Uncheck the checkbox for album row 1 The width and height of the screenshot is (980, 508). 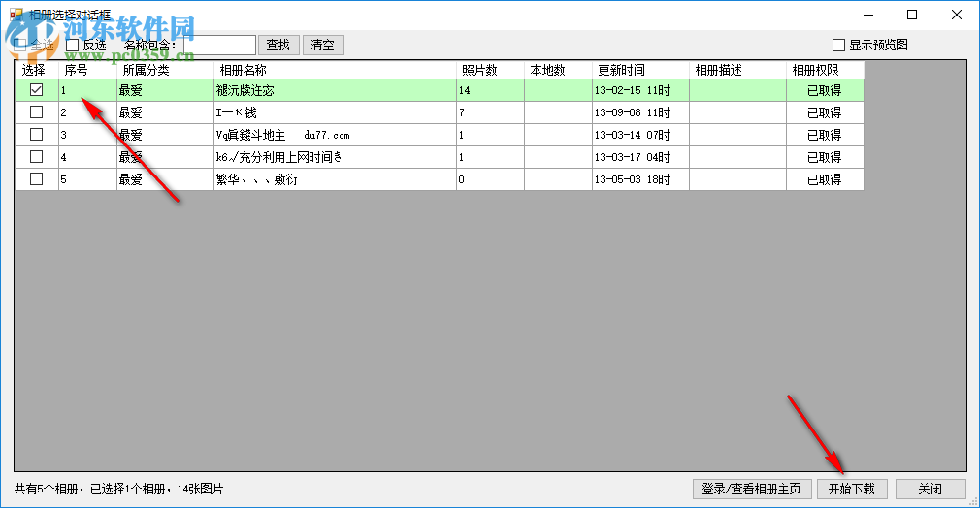[36, 90]
